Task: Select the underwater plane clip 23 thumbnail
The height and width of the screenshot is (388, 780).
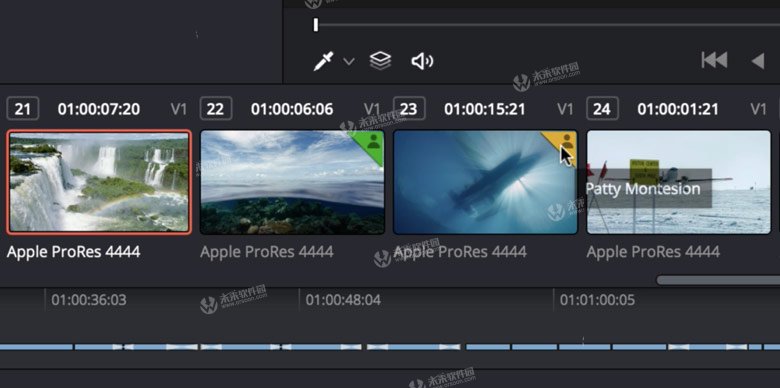Action: 485,182
